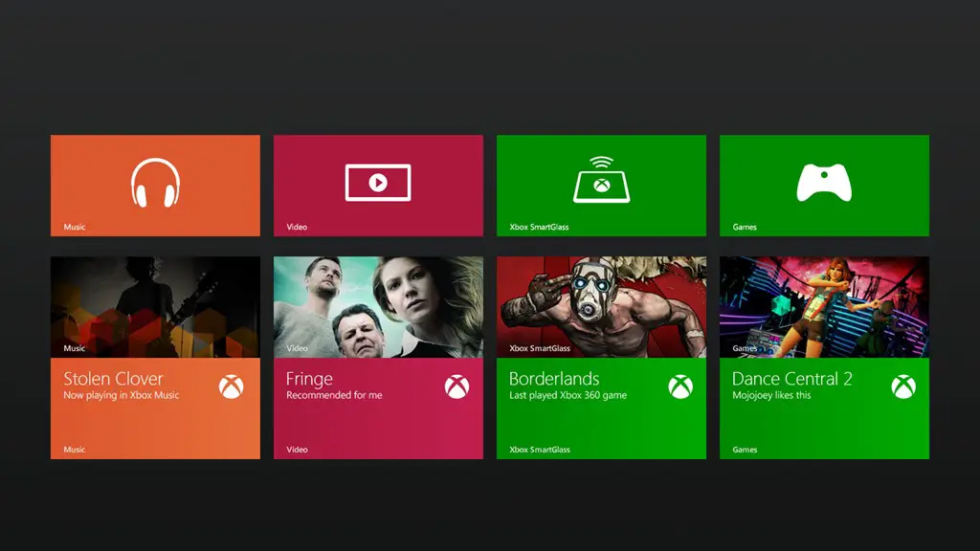The image size is (980, 551).
Task: Tap the Xbox logo on the Borderlands tile
Action: tap(680, 386)
